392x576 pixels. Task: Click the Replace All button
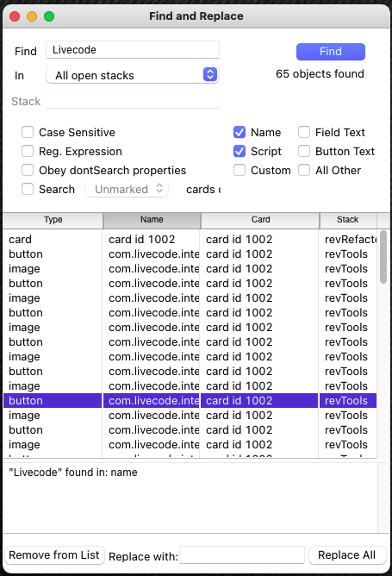(x=347, y=555)
